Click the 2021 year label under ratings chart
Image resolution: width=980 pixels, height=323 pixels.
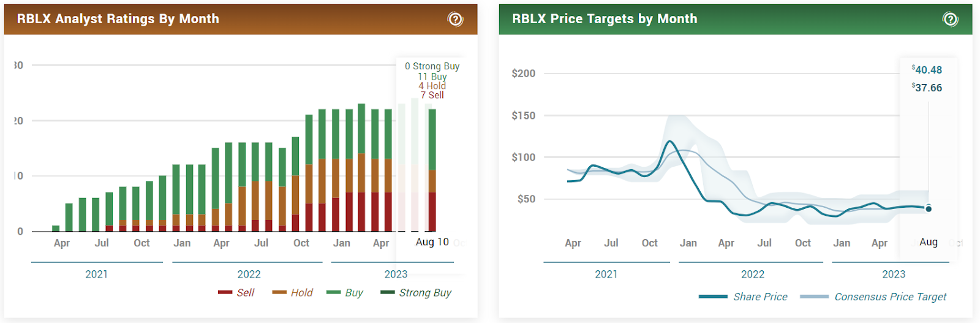tap(97, 274)
